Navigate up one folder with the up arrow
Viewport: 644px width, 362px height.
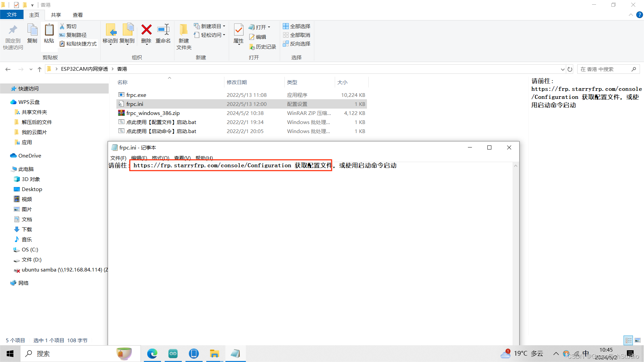pos(39,69)
